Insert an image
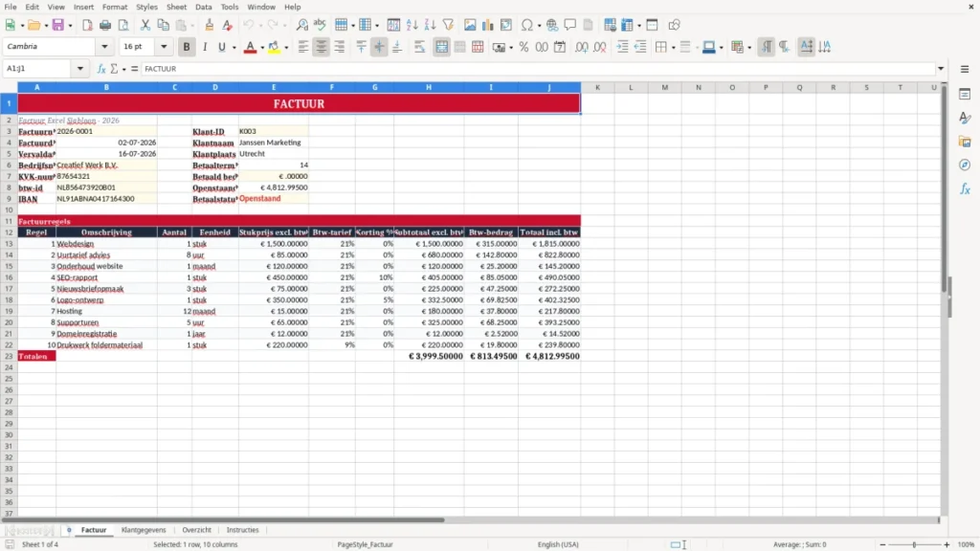The height and width of the screenshot is (551, 980). pyautogui.click(x=470, y=25)
